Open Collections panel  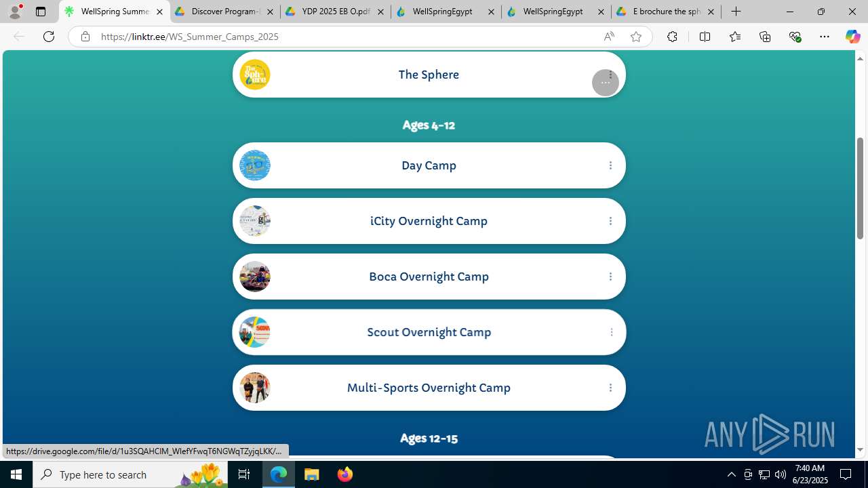tap(765, 37)
